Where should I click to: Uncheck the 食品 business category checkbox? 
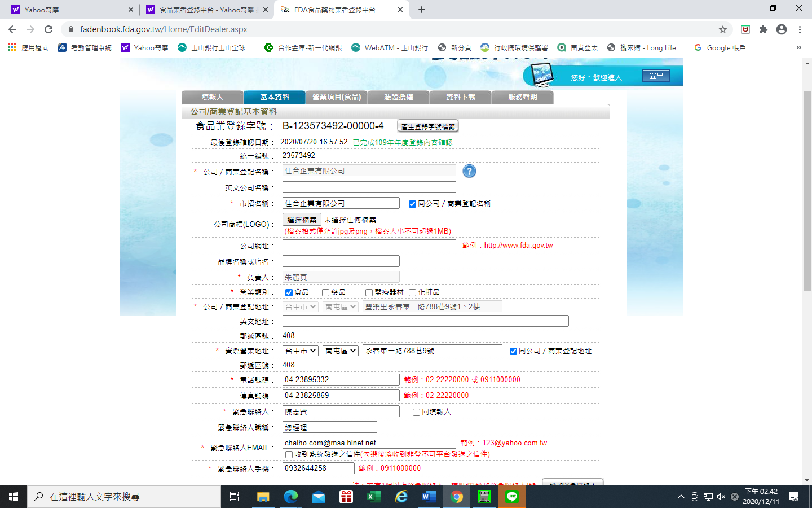[x=289, y=292]
